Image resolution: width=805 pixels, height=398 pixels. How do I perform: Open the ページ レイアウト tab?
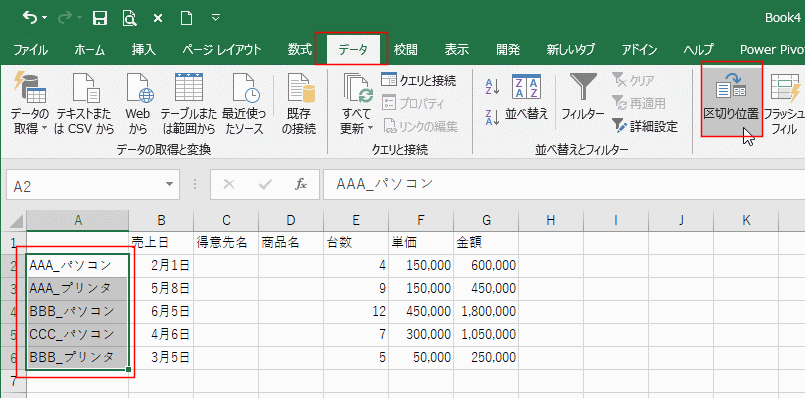click(x=222, y=50)
